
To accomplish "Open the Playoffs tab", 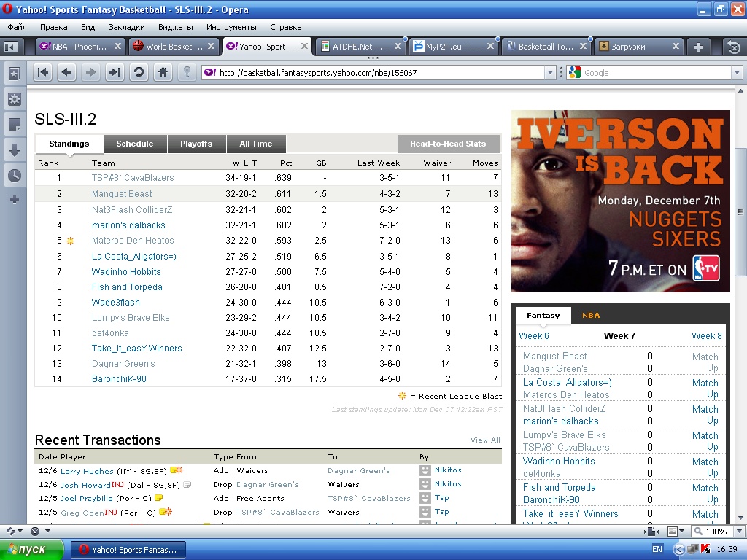I will click(196, 144).
